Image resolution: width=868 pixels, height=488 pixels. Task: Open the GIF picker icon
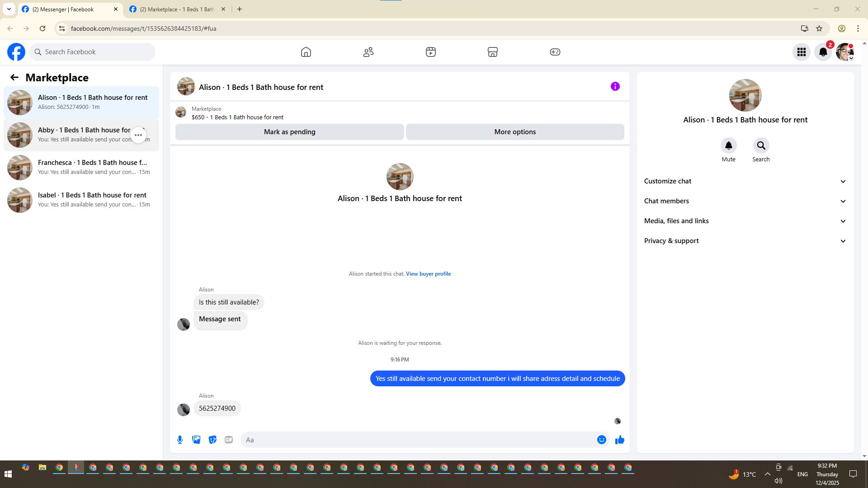coord(229,440)
